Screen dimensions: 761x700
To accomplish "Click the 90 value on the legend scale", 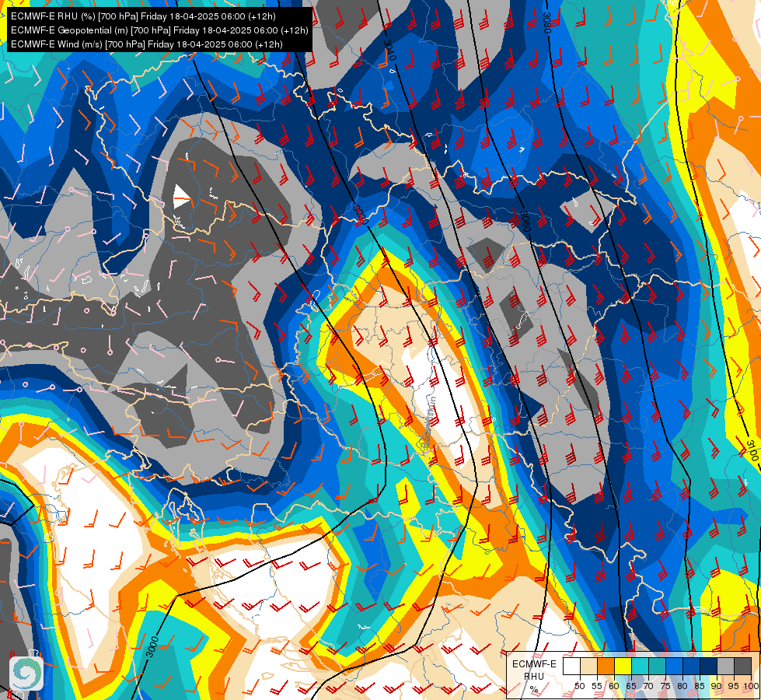I will pos(717,686).
